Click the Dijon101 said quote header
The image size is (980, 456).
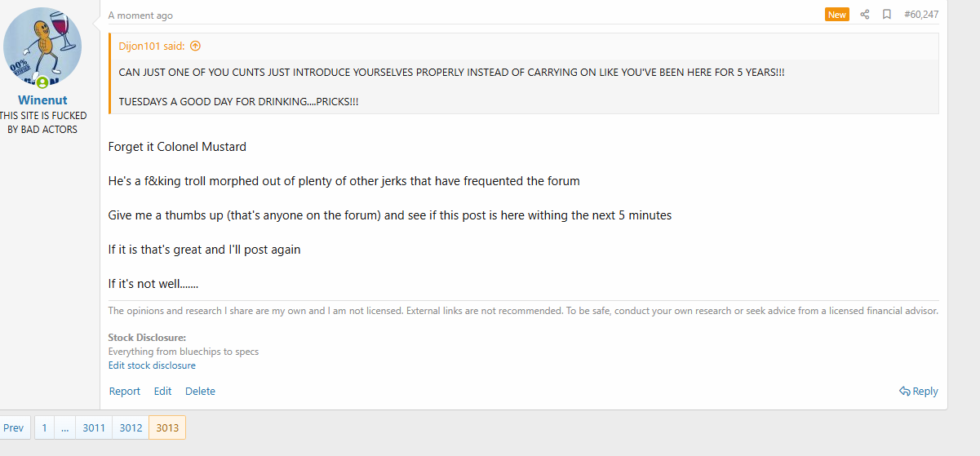click(152, 46)
